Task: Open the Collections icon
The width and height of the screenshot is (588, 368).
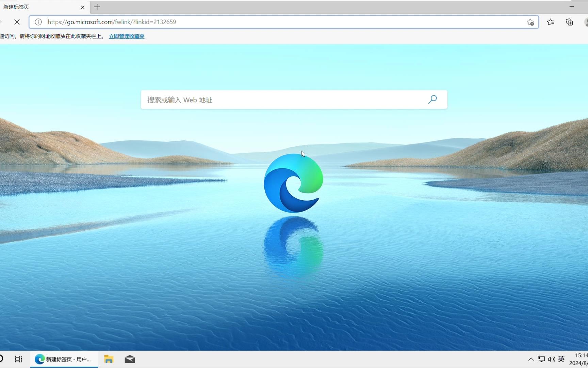Action: [x=569, y=22]
